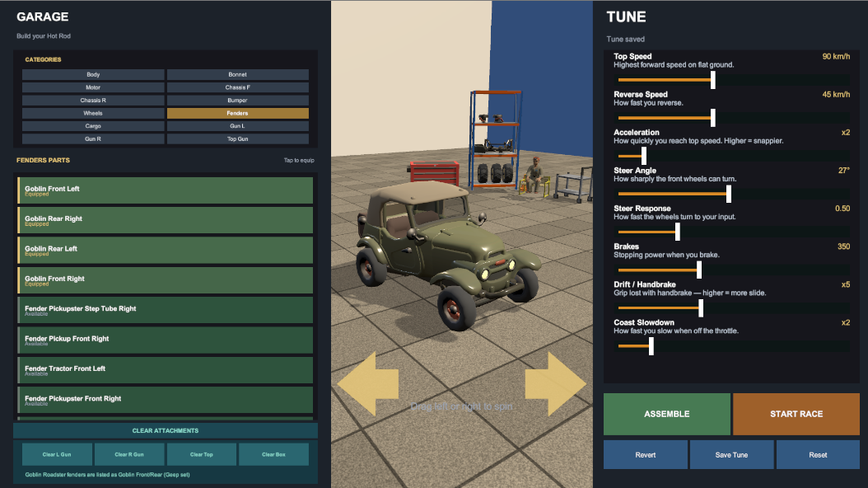
Task: Equip Fender Tractor Front Left
Action: click(165, 370)
